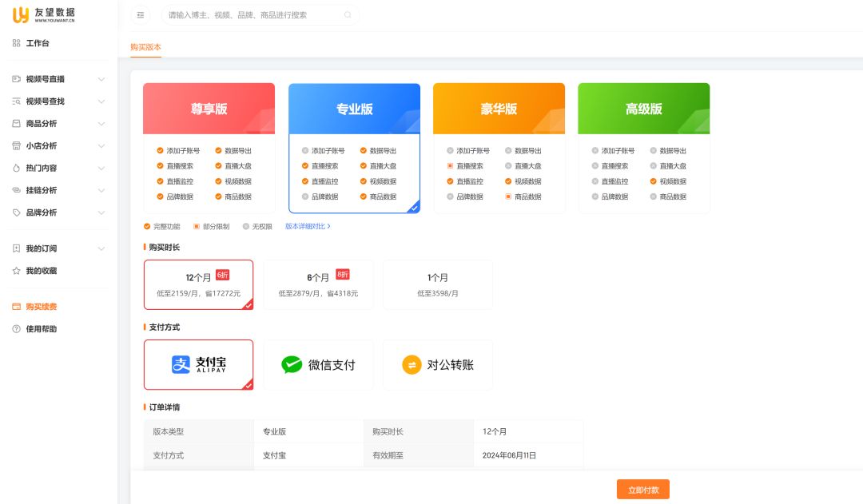Choose the 6个月 purchase duration option
Screen dimensions: 863x504
click(318, 284)
